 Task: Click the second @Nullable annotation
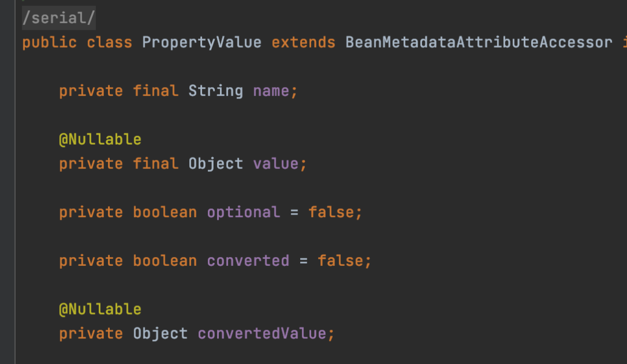(100, 309)
